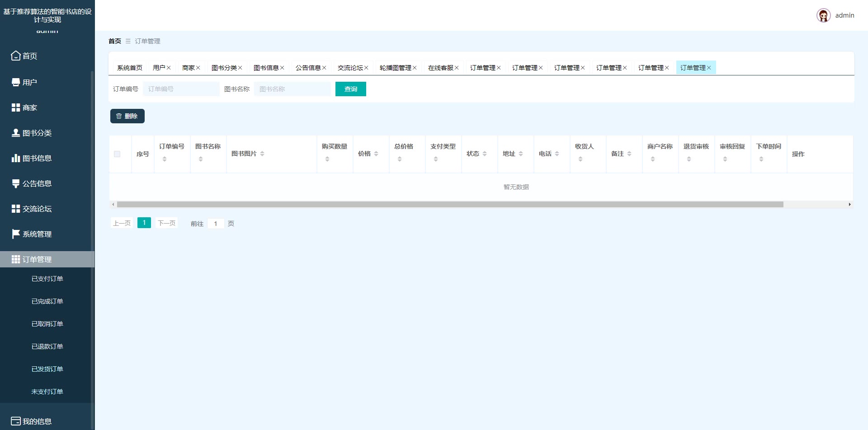Sort by 订单编号 column
868x430 pixels.
pos(165,159)
